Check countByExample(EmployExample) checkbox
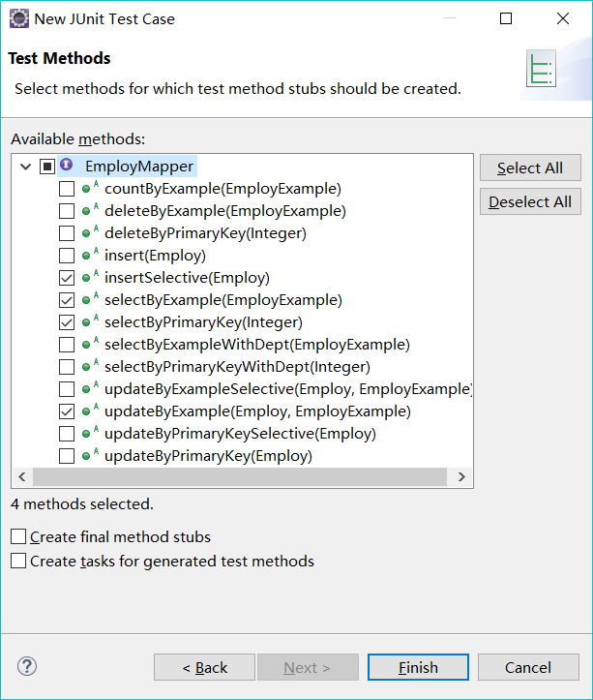593x700 pixels. [67, 189]
